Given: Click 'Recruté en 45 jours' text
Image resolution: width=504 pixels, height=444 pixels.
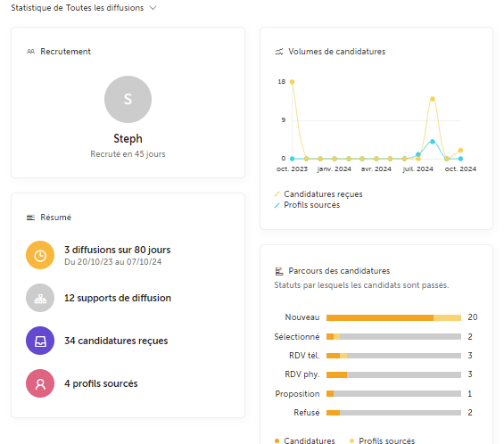Looking at the screenshot, I should [128, 154].
